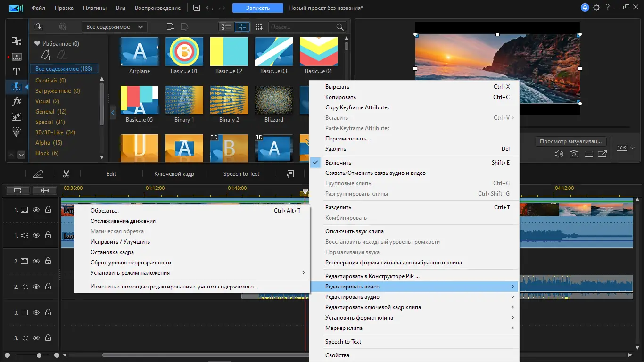Open preferences via the gear icon

596,8
